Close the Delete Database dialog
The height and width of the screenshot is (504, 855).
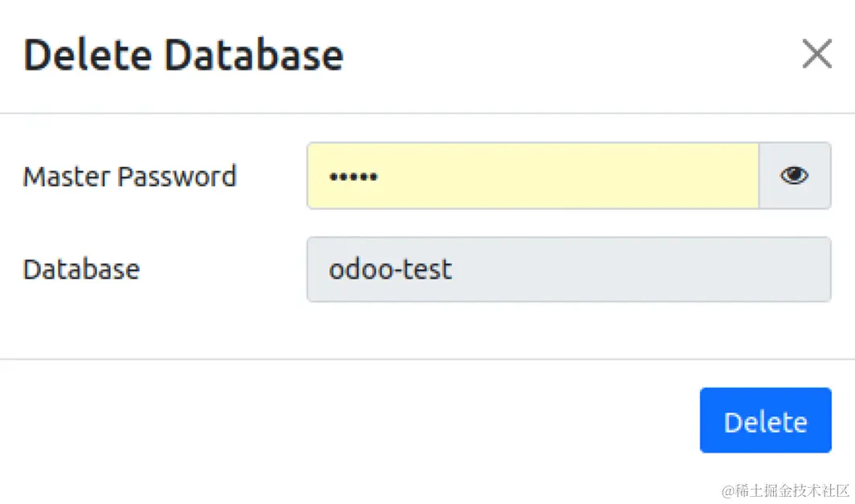pyautogui.click(x=816, y=55)
